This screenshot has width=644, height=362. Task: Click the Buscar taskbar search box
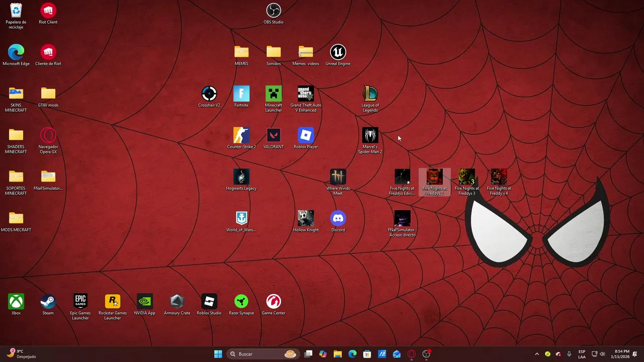coord(263,354)
